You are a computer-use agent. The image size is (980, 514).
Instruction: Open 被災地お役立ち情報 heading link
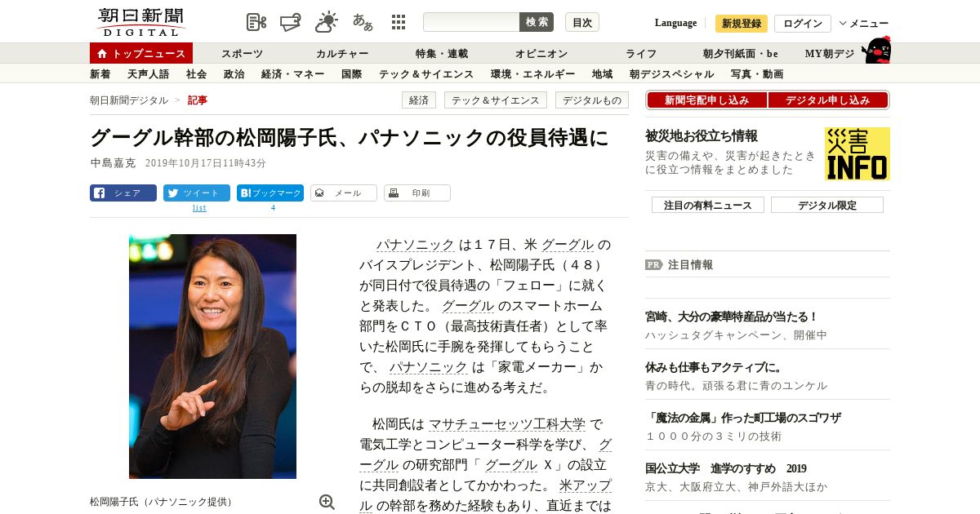click(702, 135)
